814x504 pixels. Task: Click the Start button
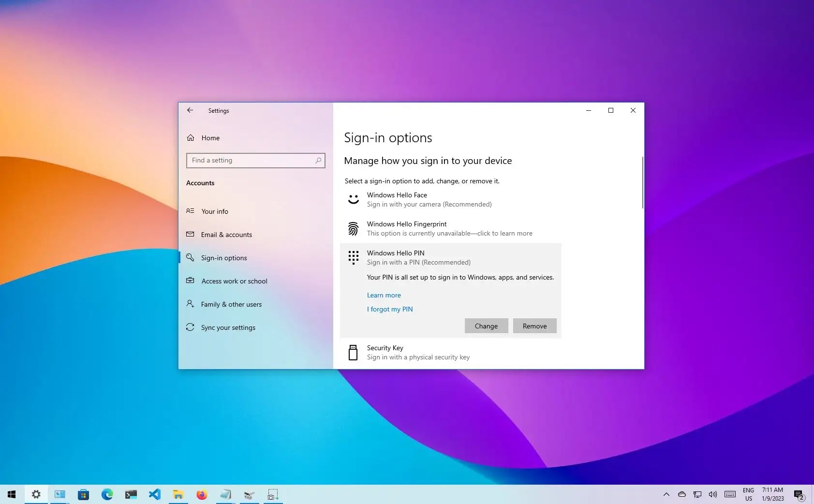pos(11,494)
